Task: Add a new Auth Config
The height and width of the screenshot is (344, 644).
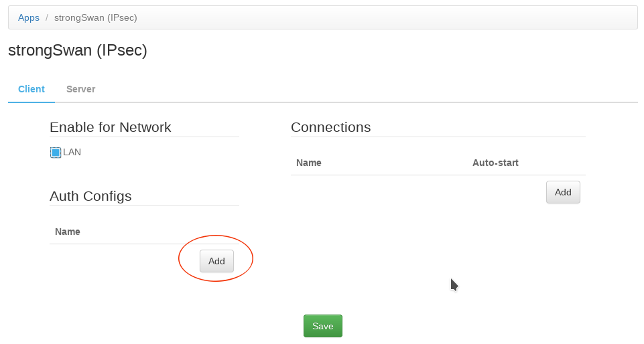Action: [216, 261]
